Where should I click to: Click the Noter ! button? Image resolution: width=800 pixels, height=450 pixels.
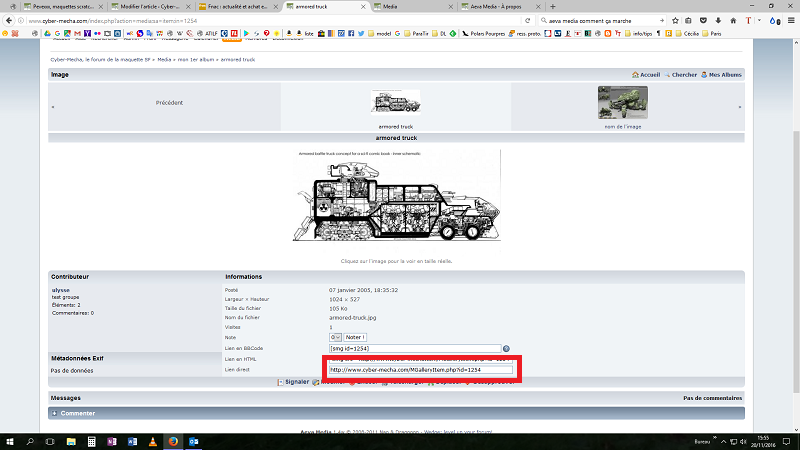(355, 337)
